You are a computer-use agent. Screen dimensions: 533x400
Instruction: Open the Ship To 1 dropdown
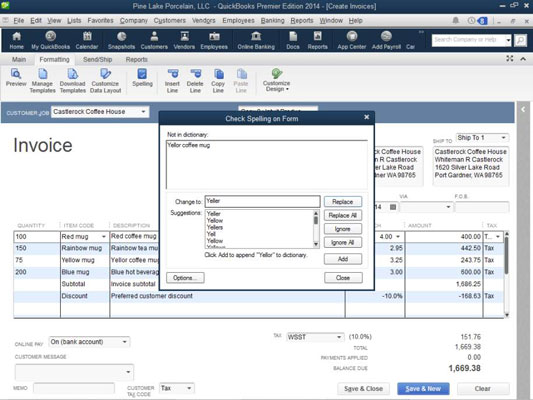click(503, 138)
